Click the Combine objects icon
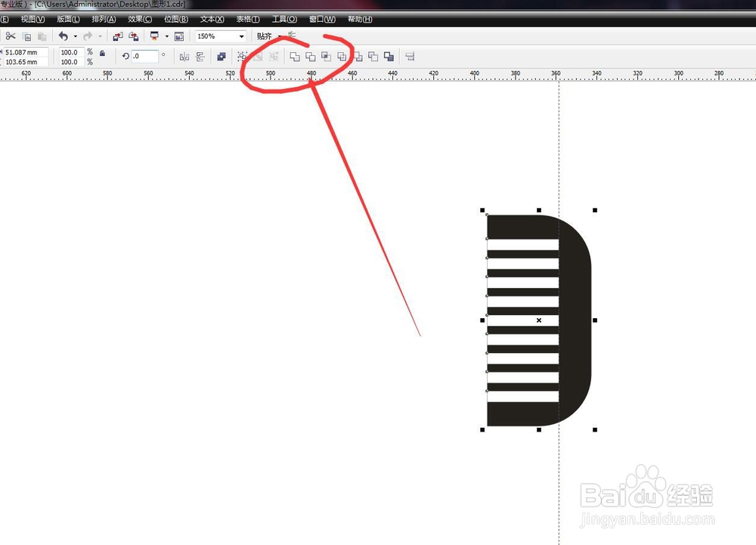756x545 pixels. click(222, 57)
